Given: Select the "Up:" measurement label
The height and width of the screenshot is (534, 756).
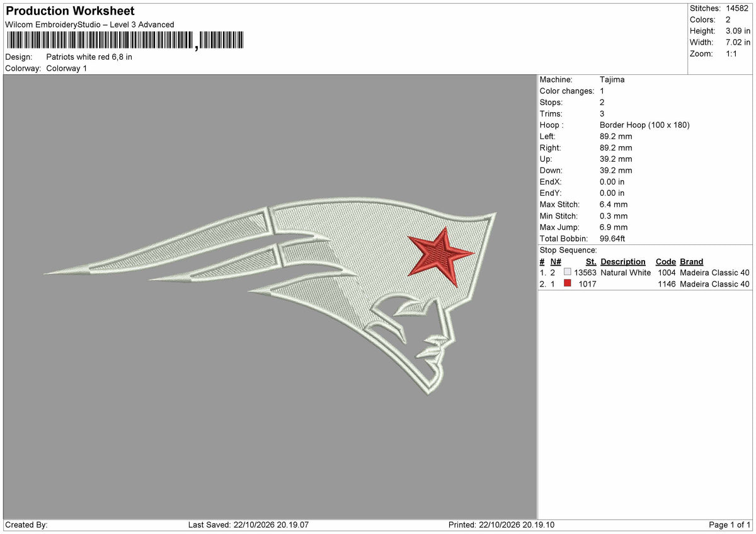Looking at the screenshot, I should (547, 159).
